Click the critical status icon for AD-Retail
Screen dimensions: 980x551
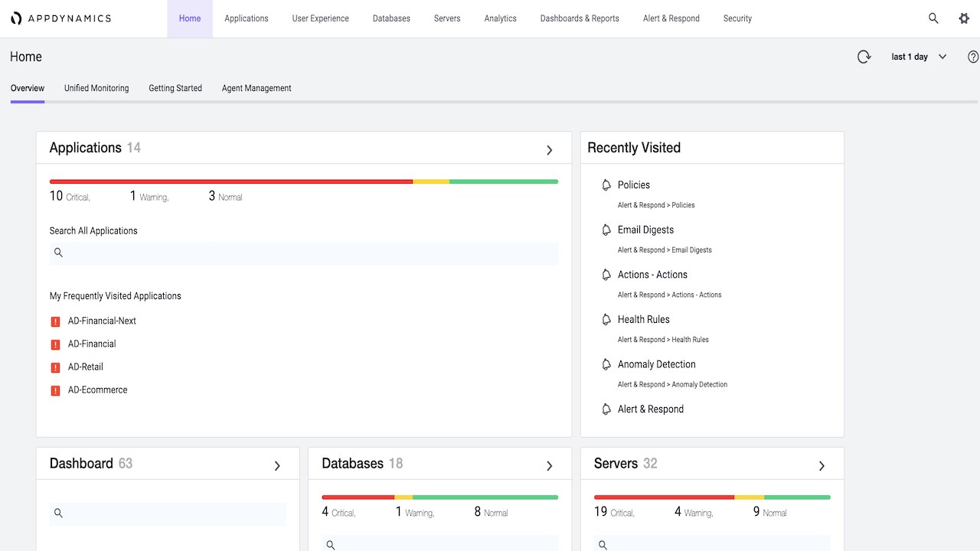(55, 367)
